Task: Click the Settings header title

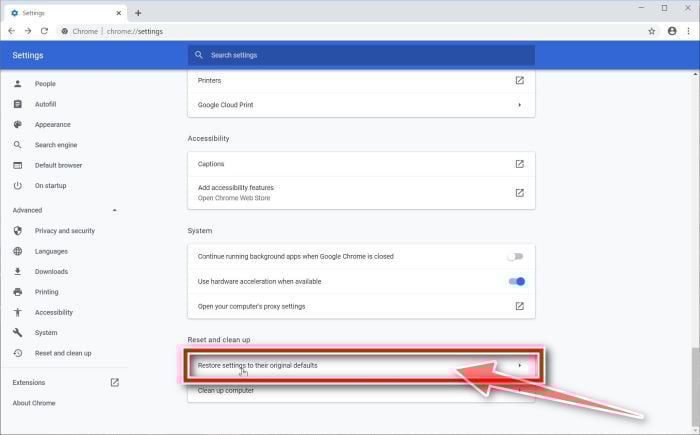Action: (x=28, y=55)
